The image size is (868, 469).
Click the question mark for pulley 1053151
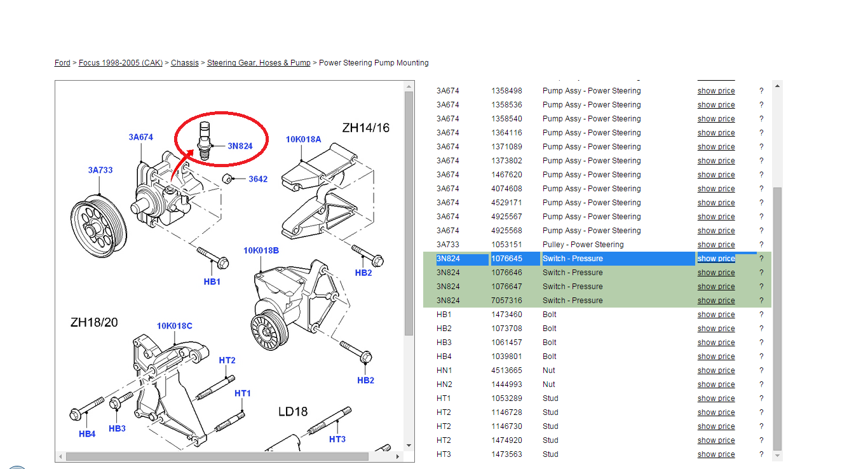click(x=761, y=245)
